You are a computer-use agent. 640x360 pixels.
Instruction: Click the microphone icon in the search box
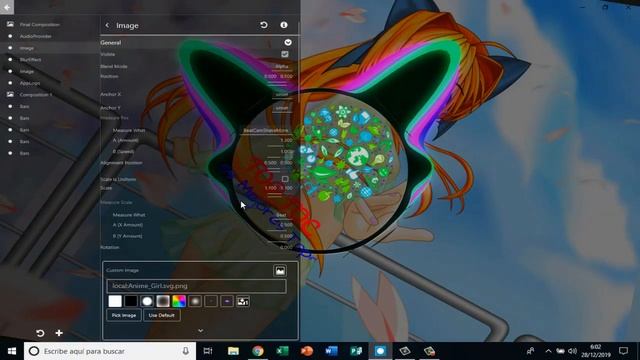185,351
